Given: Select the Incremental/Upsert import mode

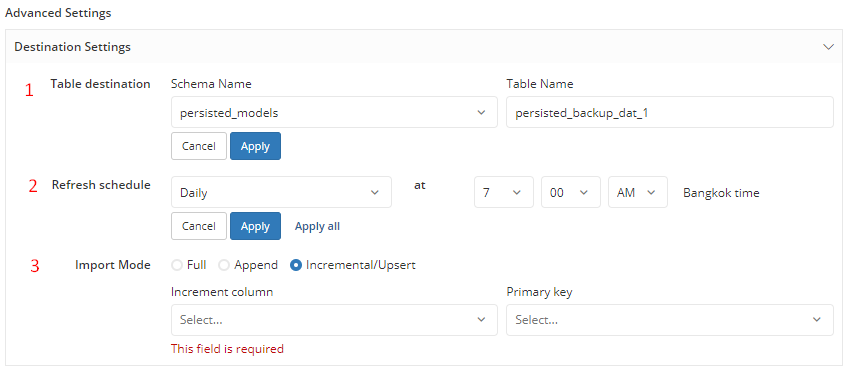Looking at the screenshot, I should (296, 265).
